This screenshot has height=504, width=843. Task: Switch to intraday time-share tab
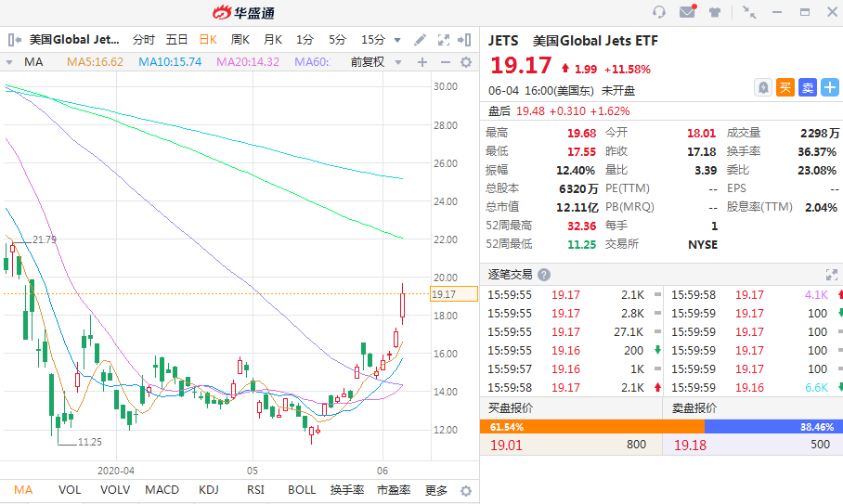pos(144,40)
